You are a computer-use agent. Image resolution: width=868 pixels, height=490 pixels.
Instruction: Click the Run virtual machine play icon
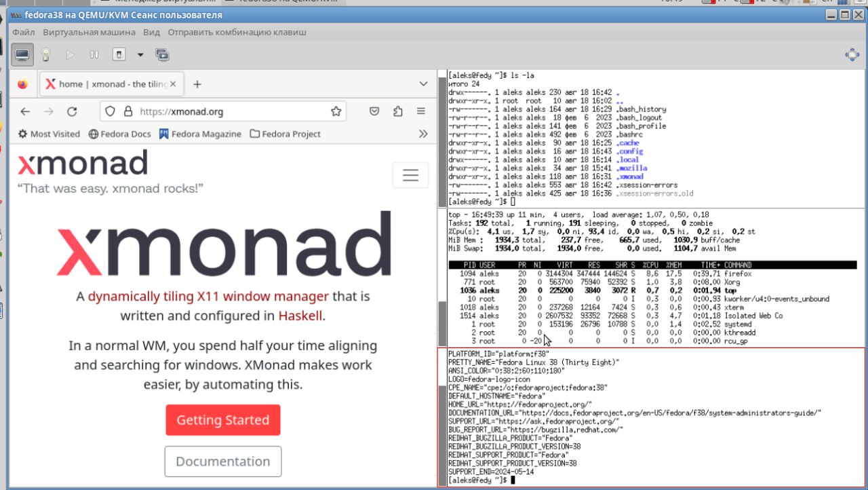click(70, 54)
